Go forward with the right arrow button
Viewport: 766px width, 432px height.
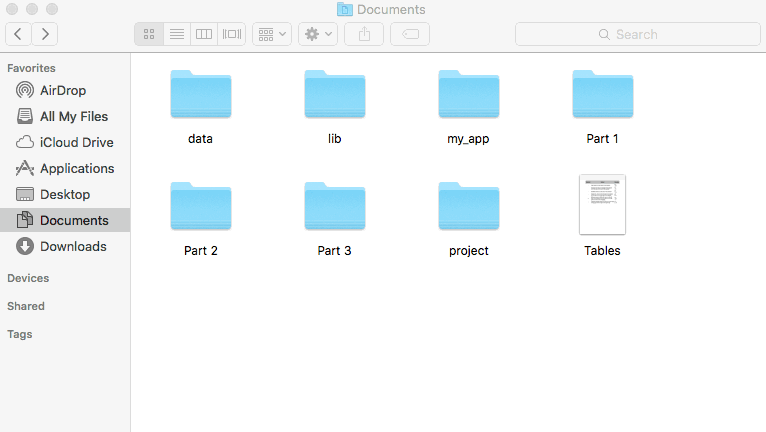pyautogui.click(x=45, y=34)
